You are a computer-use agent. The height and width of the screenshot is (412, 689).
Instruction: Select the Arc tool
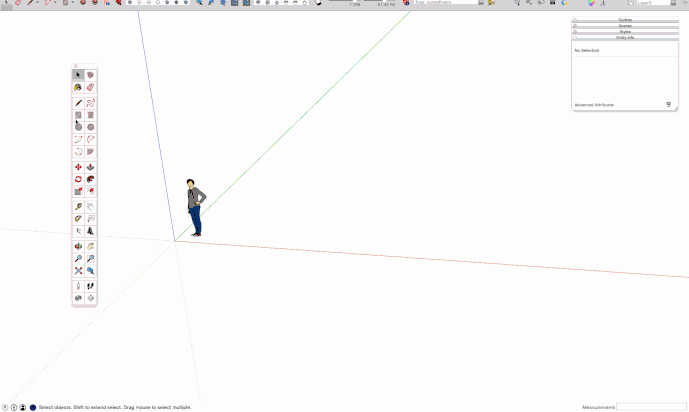click(78, 139)
